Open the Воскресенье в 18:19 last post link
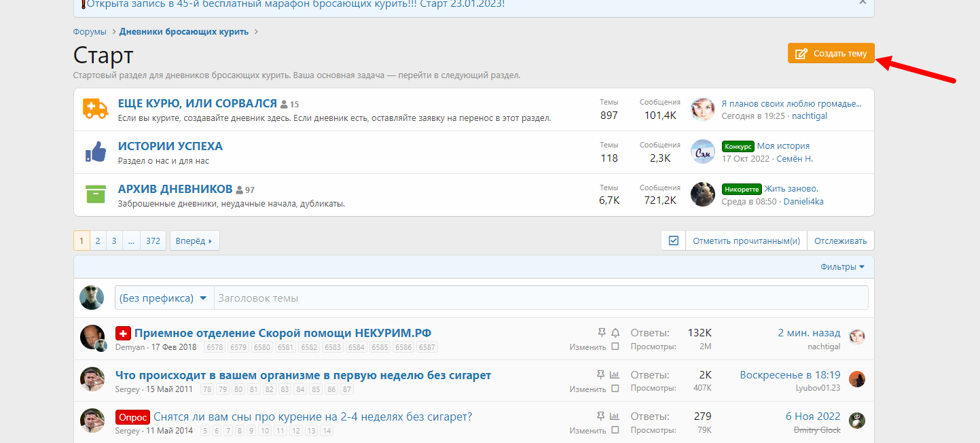This screenshot has height=443, width=980. (791, 375)
